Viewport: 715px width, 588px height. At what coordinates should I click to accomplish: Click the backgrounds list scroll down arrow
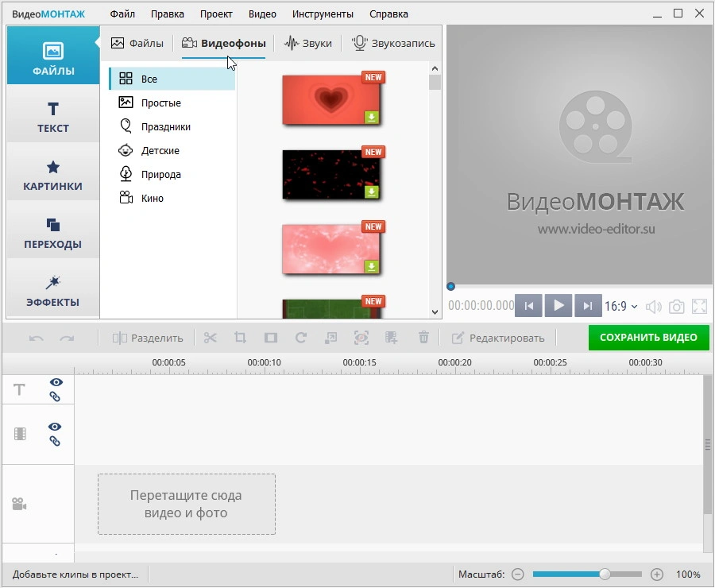coord(435,312)
